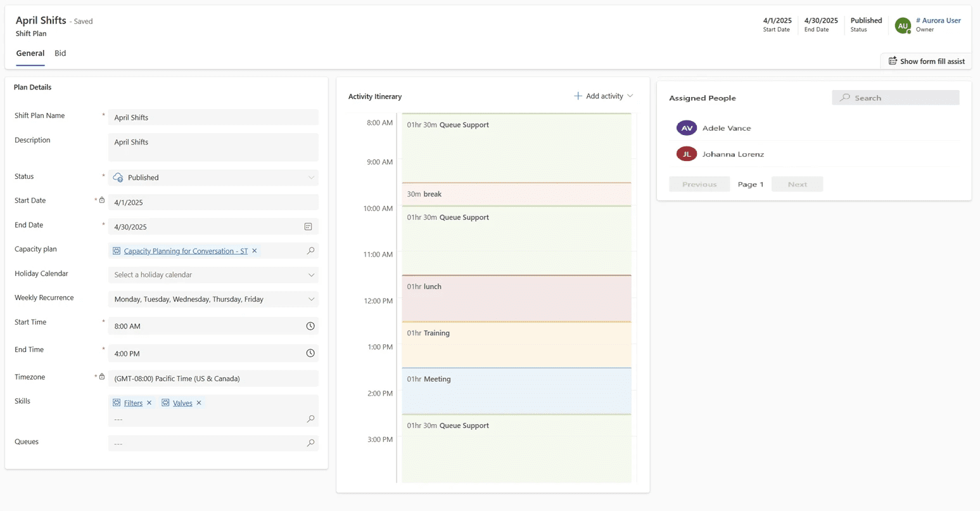Click the lock icon beside Timezone

coord(101,377)
